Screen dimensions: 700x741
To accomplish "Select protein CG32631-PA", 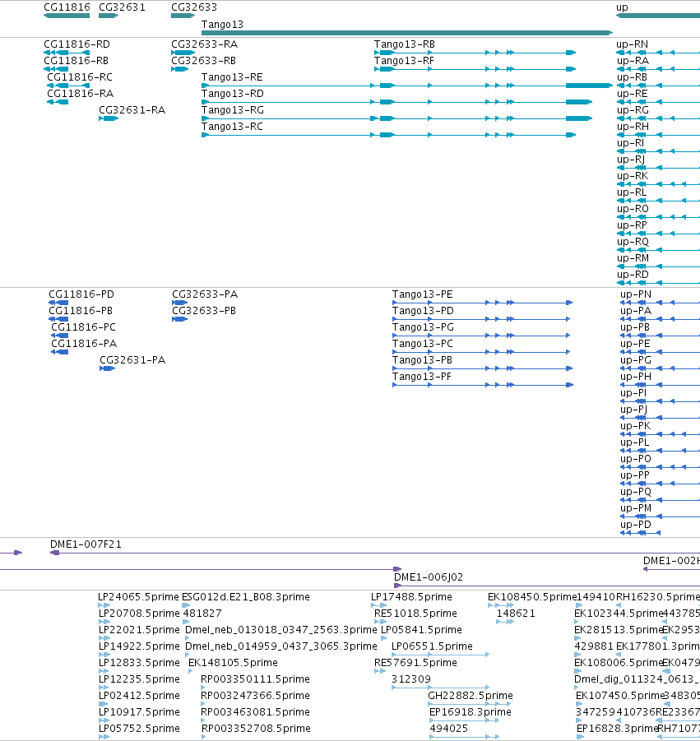I will 132,360.
